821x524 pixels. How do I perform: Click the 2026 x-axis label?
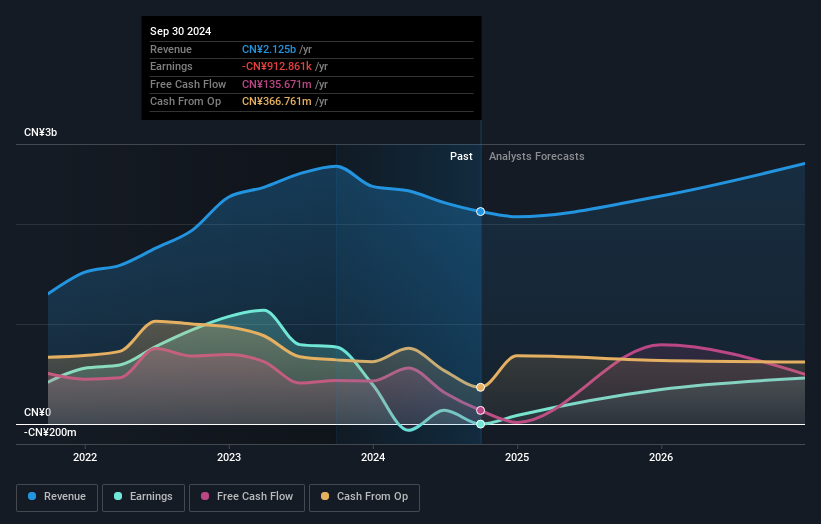point(661,457)
